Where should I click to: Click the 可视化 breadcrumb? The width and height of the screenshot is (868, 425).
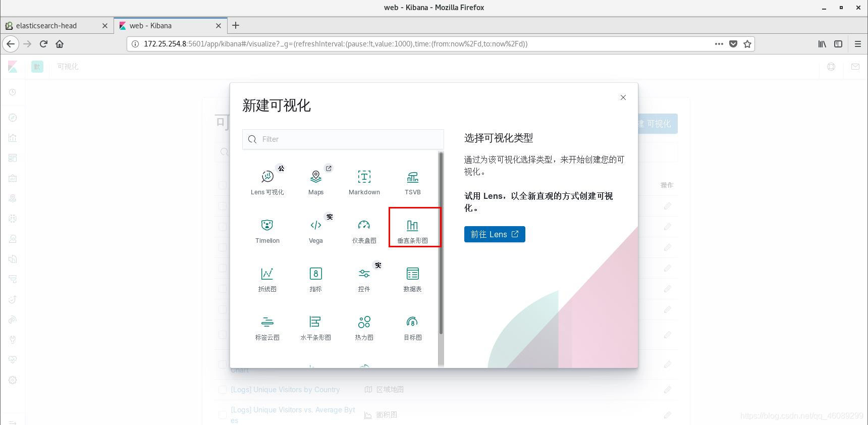pyautogui.click(x=68, y=67)
